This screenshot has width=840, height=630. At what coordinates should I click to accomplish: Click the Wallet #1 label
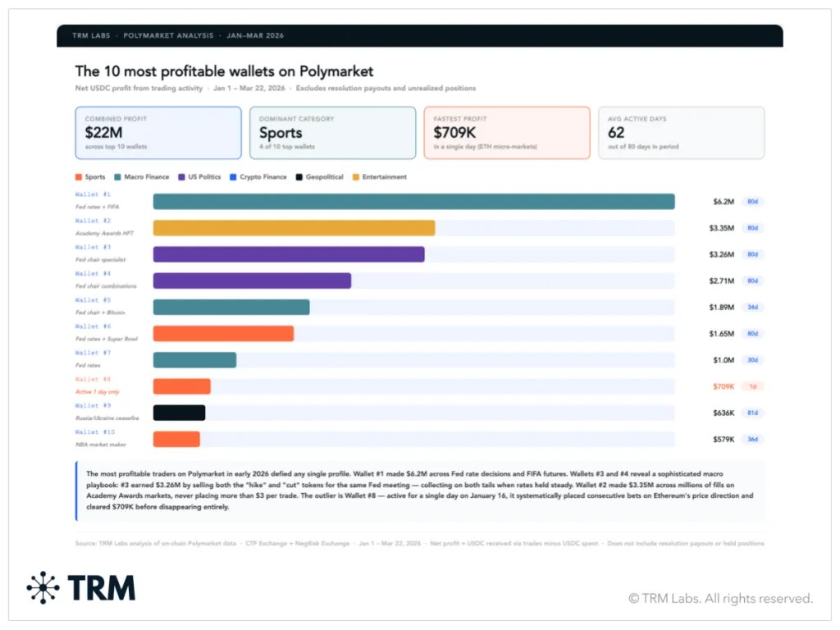point(93,194)
